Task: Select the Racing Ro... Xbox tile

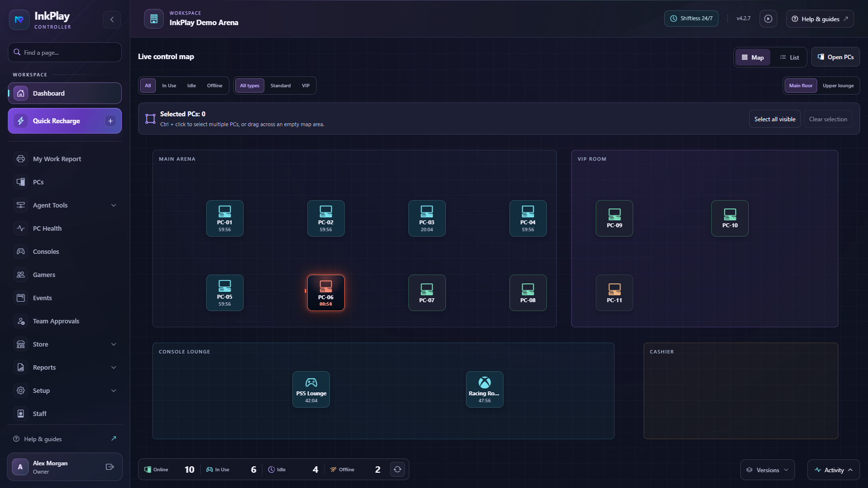Action: [x=485, y=389]
